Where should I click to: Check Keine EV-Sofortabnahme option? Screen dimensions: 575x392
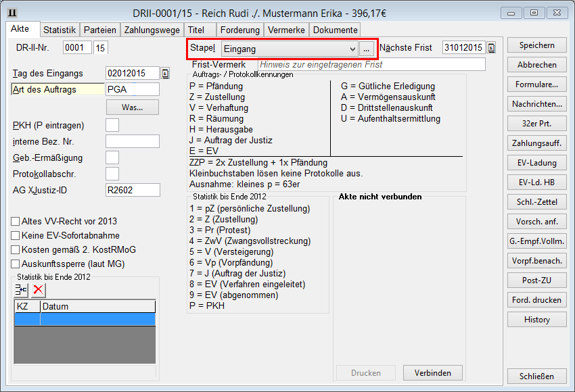coord(16,235)
